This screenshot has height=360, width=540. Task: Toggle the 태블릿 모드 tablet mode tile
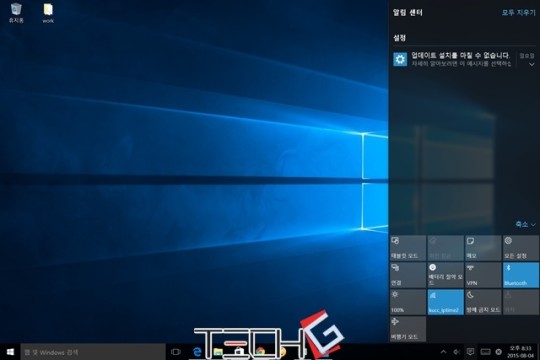click(x=408, y=248)
